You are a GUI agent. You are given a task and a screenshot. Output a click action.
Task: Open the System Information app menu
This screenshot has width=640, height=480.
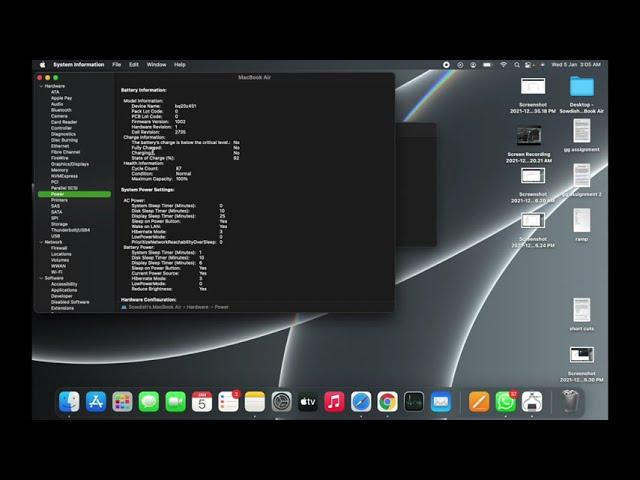click(x=78, y=64)
